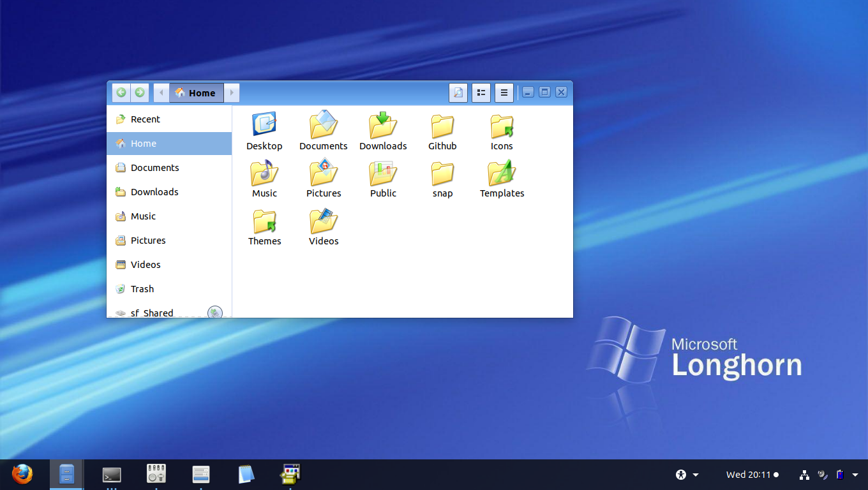Select the Pictures folder in file pane

(324, 179)
